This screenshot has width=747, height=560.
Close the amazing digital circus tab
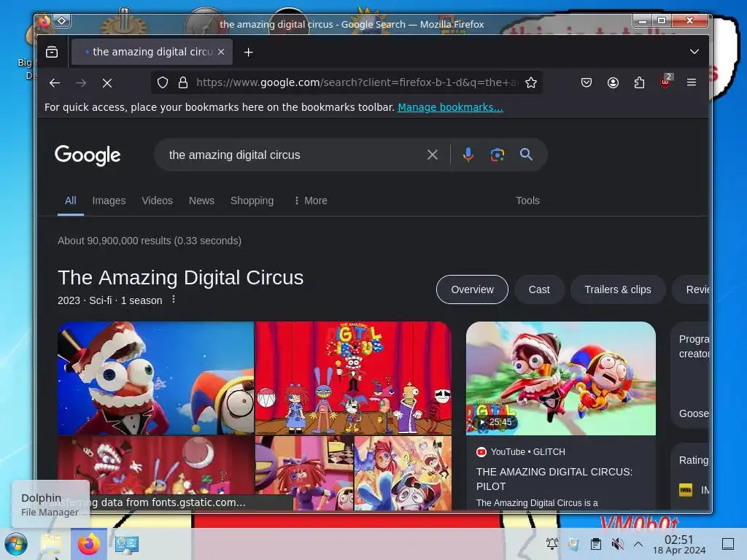tap(221, 52)
